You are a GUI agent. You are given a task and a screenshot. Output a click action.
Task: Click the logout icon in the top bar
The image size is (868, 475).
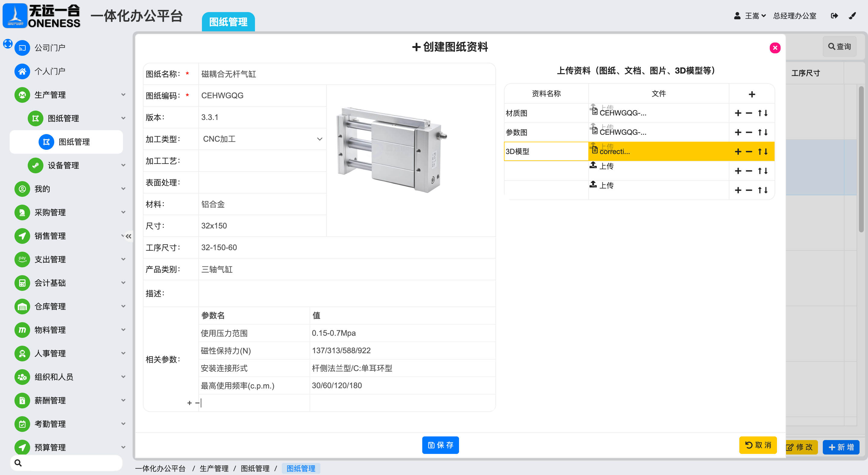(834, 16)
